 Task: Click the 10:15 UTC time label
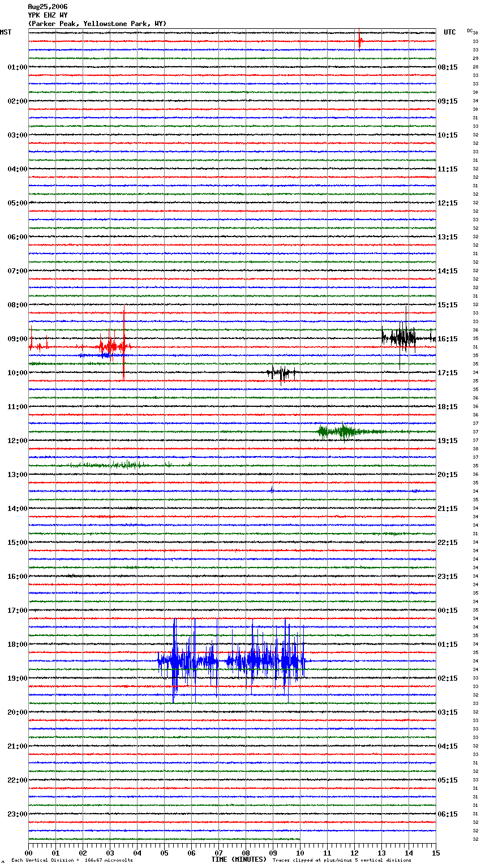(448, 135)
